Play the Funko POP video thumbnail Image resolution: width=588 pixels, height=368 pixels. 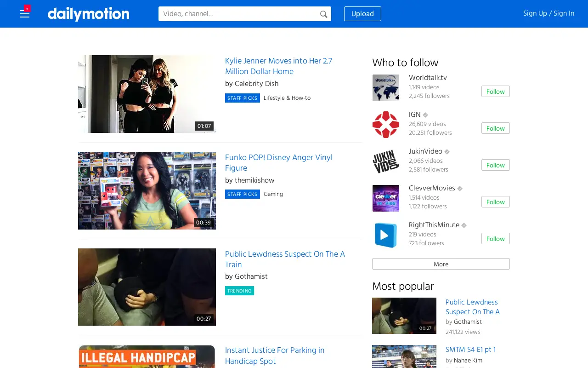coord(147,190)
